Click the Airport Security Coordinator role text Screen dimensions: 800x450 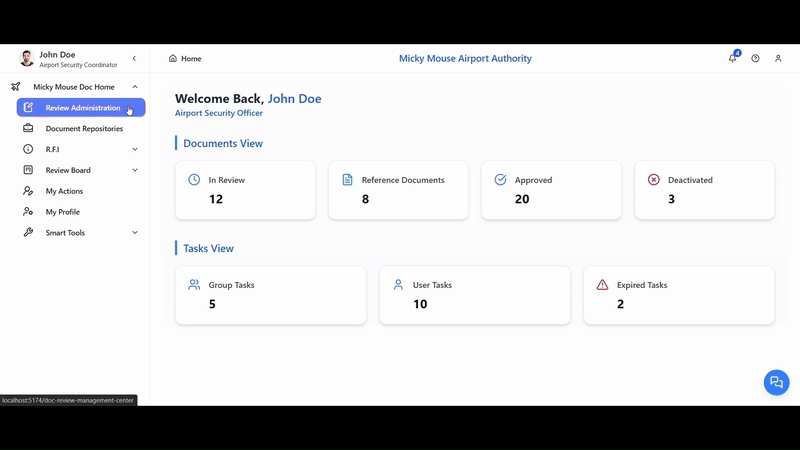click(78, 65)
